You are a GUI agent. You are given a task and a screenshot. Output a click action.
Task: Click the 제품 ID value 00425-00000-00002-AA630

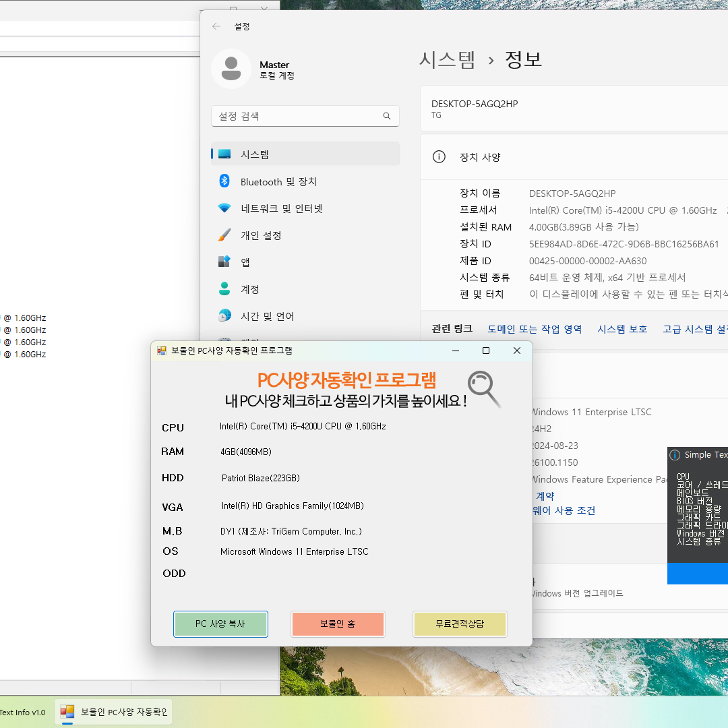(588, 261)
